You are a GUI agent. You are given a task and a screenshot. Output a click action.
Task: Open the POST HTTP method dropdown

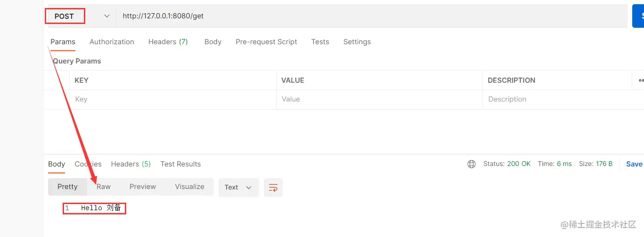(x=81, y=16)
